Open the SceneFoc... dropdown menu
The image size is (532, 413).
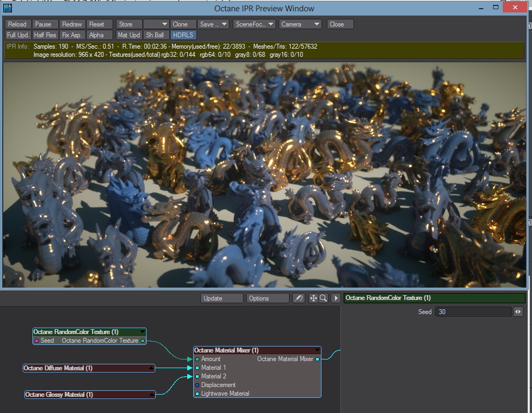coord(254,24)
